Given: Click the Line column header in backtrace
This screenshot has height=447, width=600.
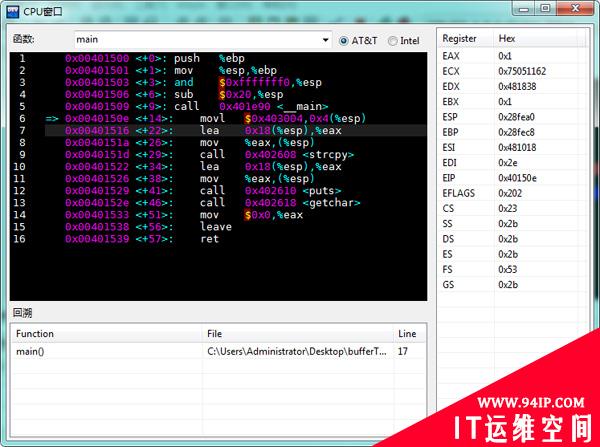Looking at the screenshot, I should (x=409, y=334).
